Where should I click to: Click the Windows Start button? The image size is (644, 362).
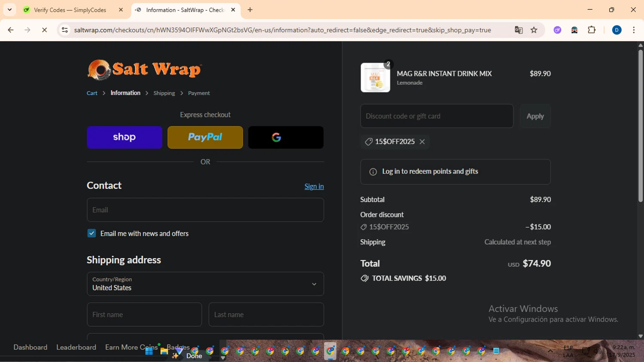149,351
